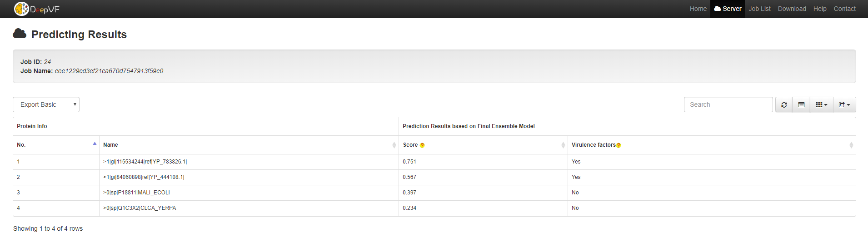Open the Contact page
This screenshot has height=238, width=868.
pyautogui.click(x=844, y=9)
